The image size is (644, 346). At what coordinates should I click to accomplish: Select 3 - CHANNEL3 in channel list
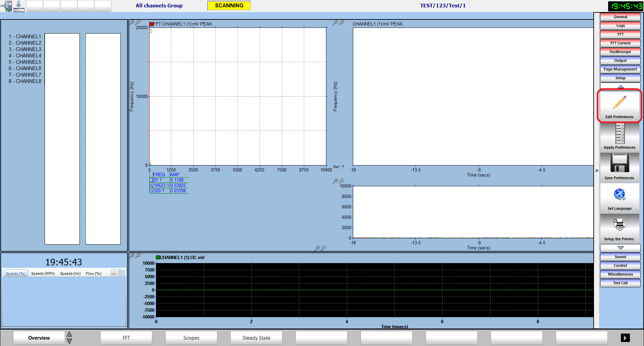tap(25, 49)
